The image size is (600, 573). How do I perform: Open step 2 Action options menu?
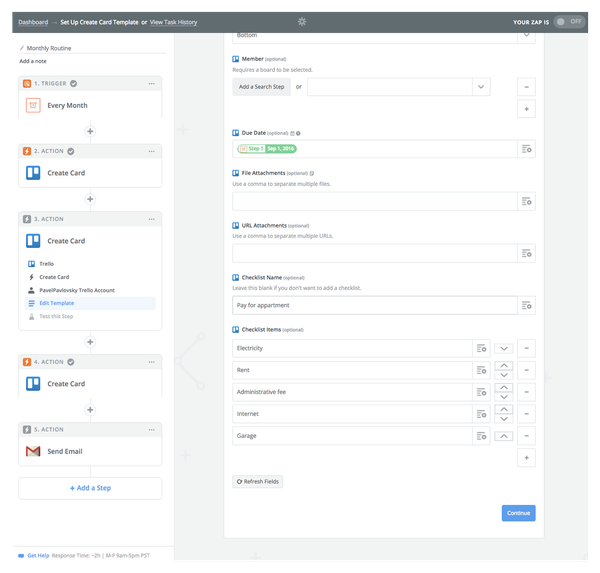152,151
